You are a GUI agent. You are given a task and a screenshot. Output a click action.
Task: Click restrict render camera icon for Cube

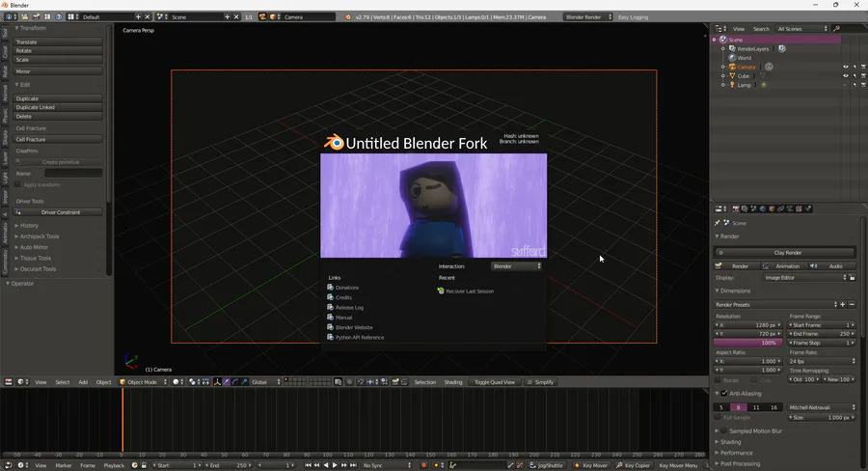[x=863, y=76]
